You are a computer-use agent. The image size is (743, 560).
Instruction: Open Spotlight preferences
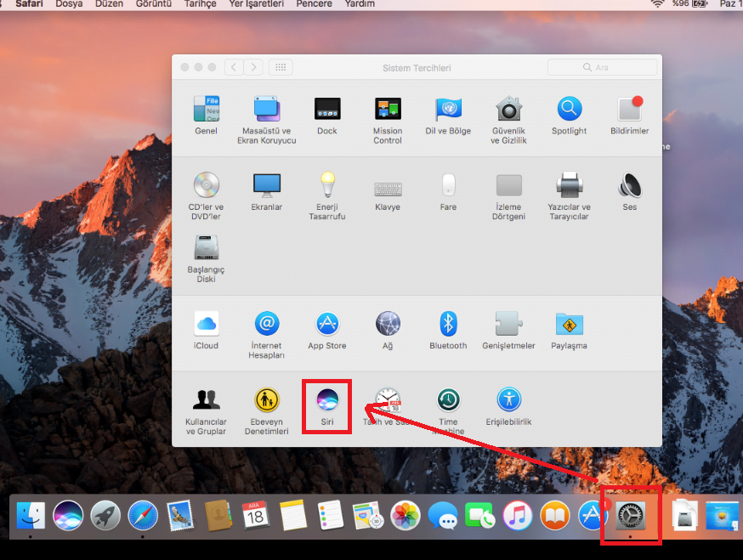click(568, 110)
